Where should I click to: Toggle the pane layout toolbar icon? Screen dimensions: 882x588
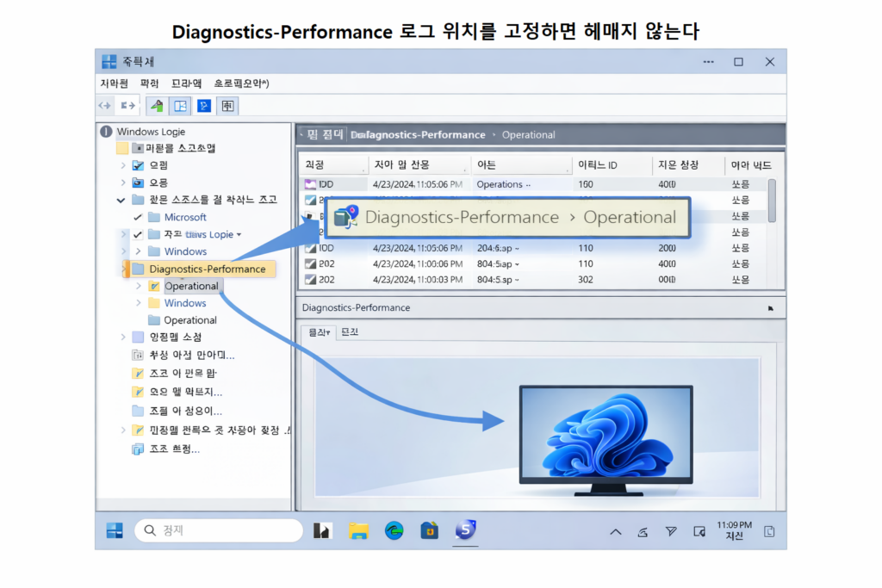181,106
